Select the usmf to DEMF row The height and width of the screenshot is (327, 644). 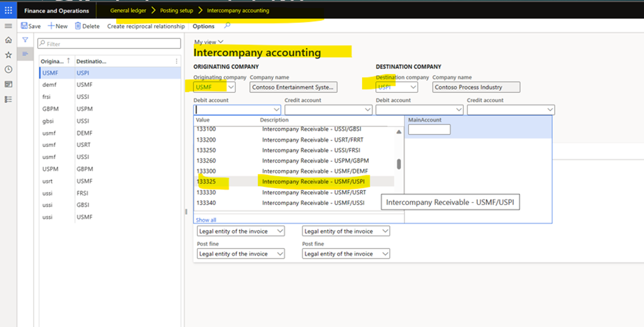click(110, 133)
